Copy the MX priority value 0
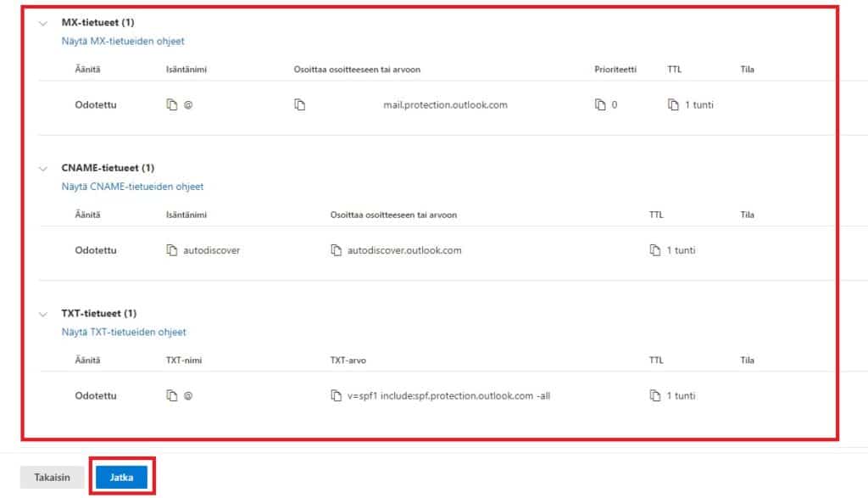The image size is (868, 498). 600,105
